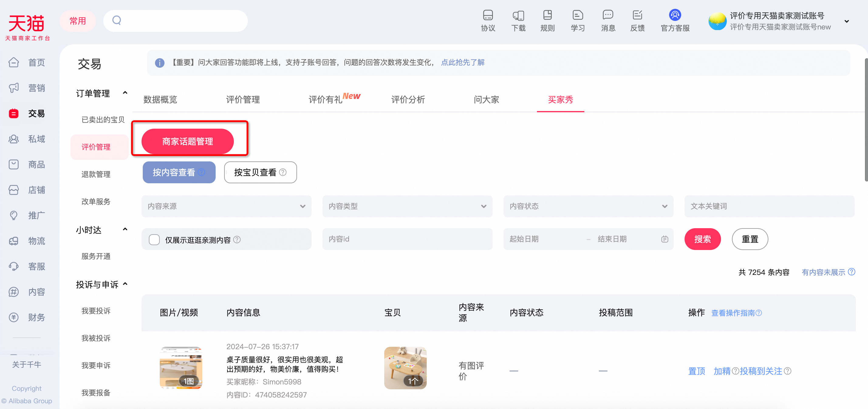Open the 内容类型 dropdown
The width and height of the screenshot is (868, 409).
click(x=407, y=206)
